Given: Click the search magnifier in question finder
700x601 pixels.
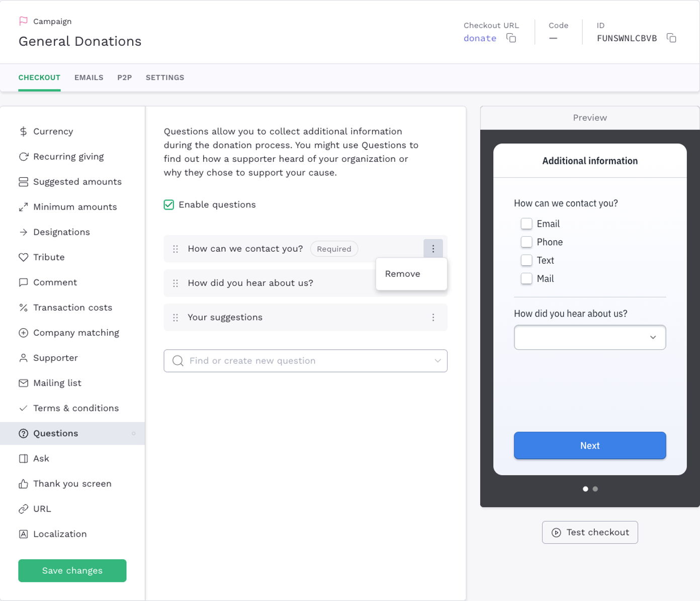Looking at the screenshot, I should 178,361.
